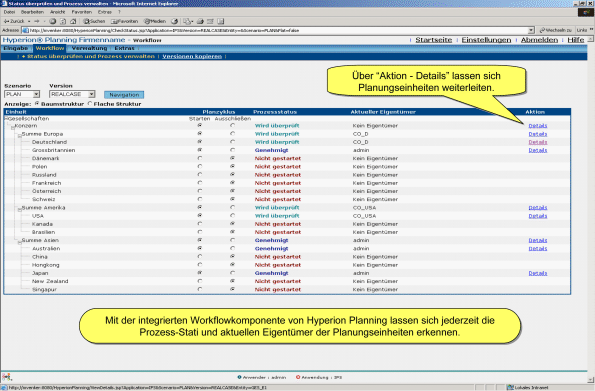Click the Zurück back arrow button
The width and height of the screenshot is (595, 391).
click(x=14, y=21)
